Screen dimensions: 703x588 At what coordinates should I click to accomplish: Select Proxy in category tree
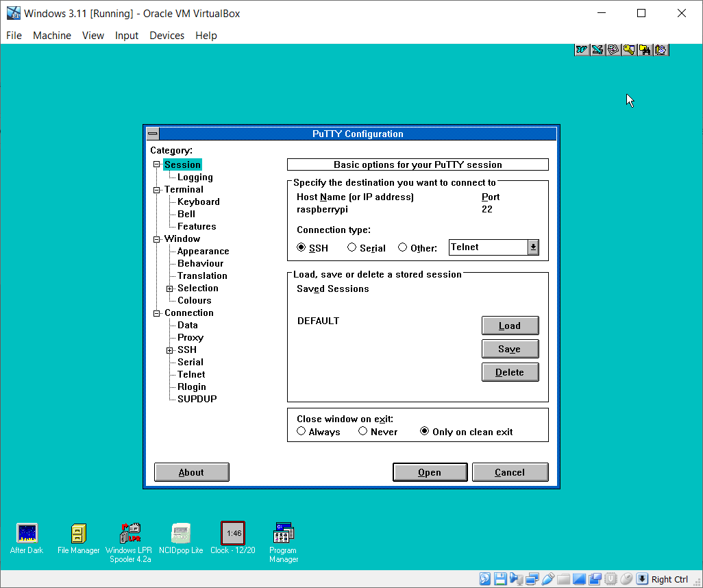click(190, 337)
